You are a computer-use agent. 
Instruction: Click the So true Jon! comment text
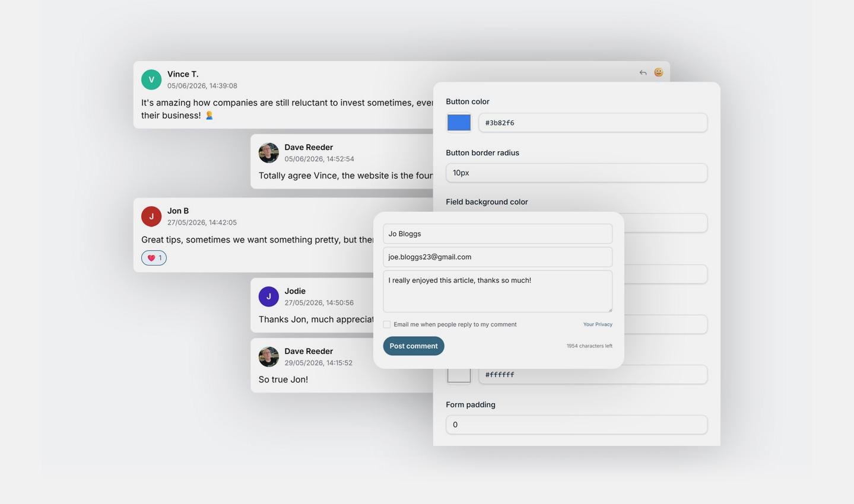pos(283,379)
